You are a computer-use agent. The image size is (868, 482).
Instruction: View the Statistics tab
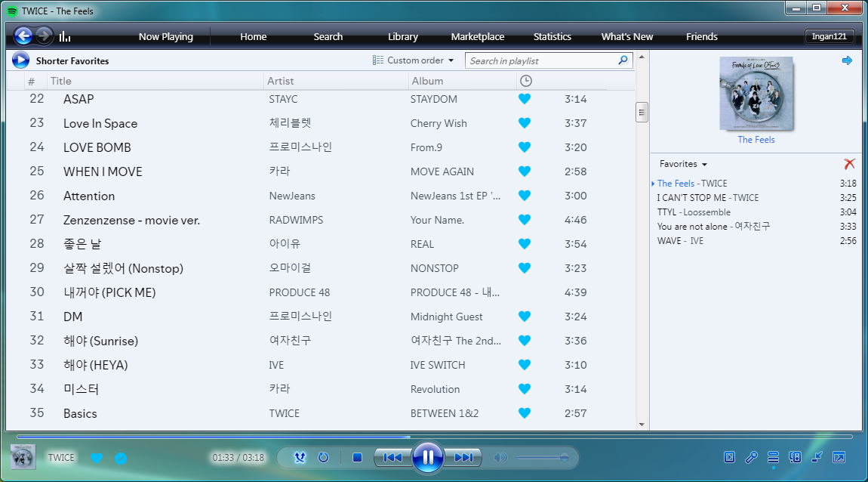click(552, 36)
